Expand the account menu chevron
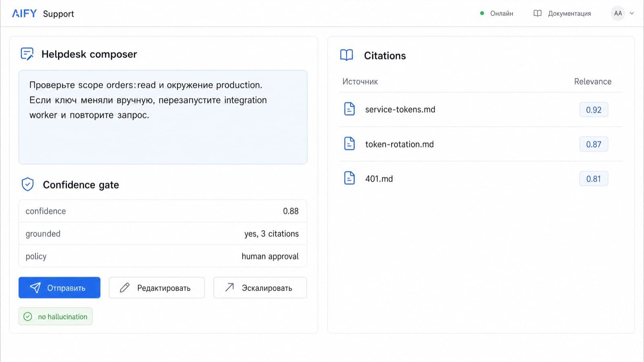This screenshot has height=362, width=644. 632,13
